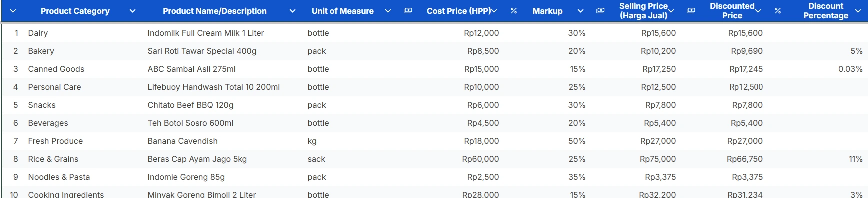The image size is (868, 198).
Task: Click the 35% markup cell for Noodles & Pasta
Action: (x=577, y=177)
